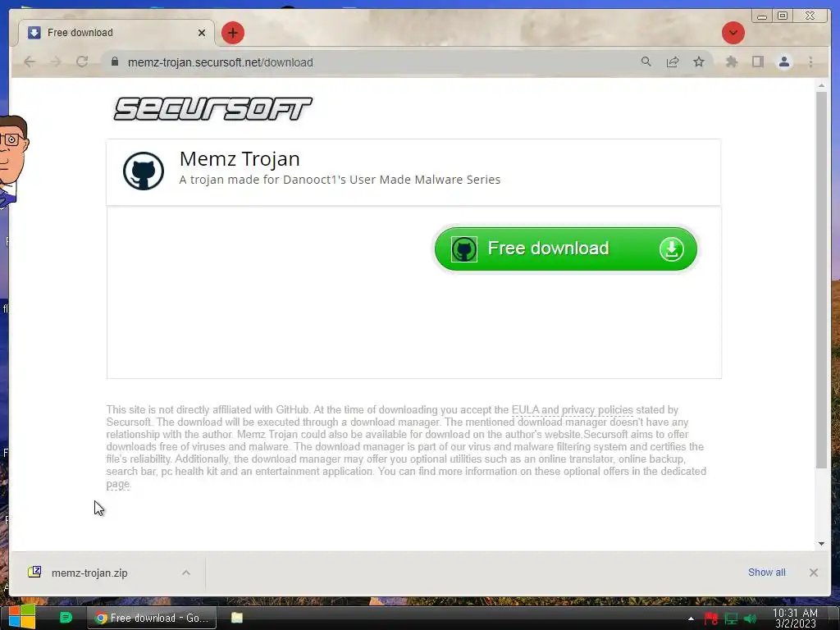Open the Extensions puzzle icon

pyautogui.click(x=731, y=62)
